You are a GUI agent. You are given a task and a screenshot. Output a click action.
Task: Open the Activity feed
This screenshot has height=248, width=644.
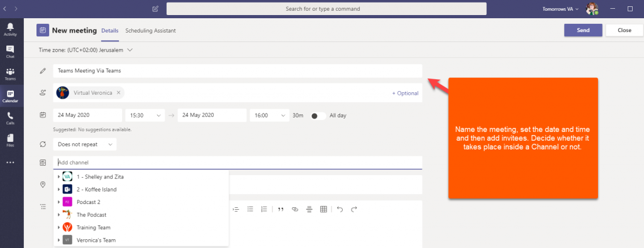[10, 30]
